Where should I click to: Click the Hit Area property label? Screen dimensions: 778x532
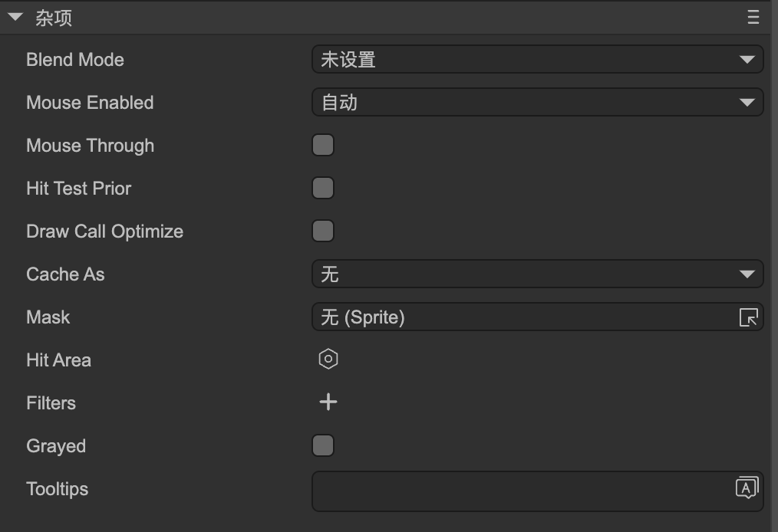[x=59, y=360]
